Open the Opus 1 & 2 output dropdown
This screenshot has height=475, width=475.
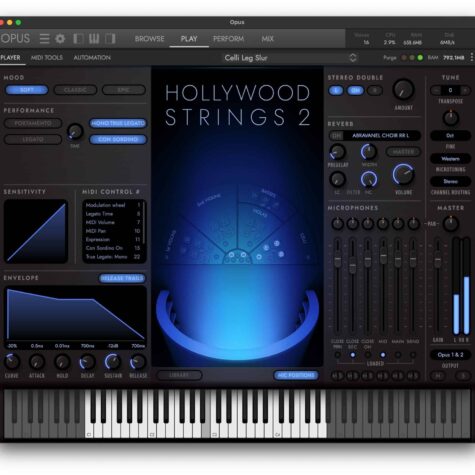(x=450, y=355)
